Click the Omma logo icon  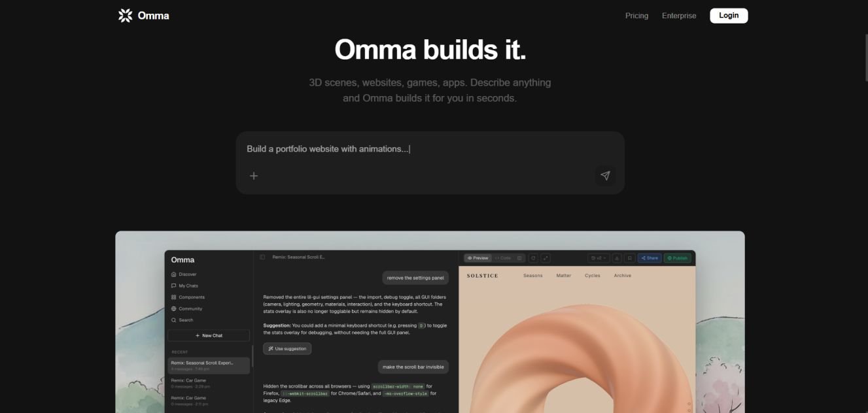coord(125,15)
